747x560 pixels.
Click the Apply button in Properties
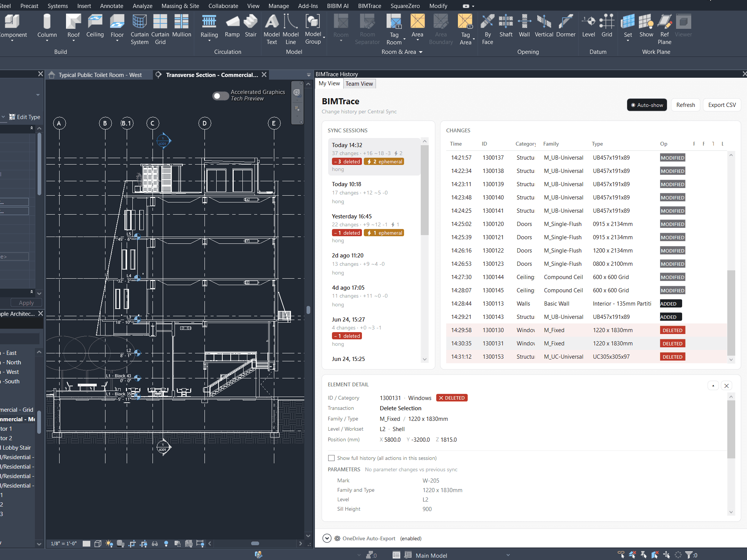point(26,303)
